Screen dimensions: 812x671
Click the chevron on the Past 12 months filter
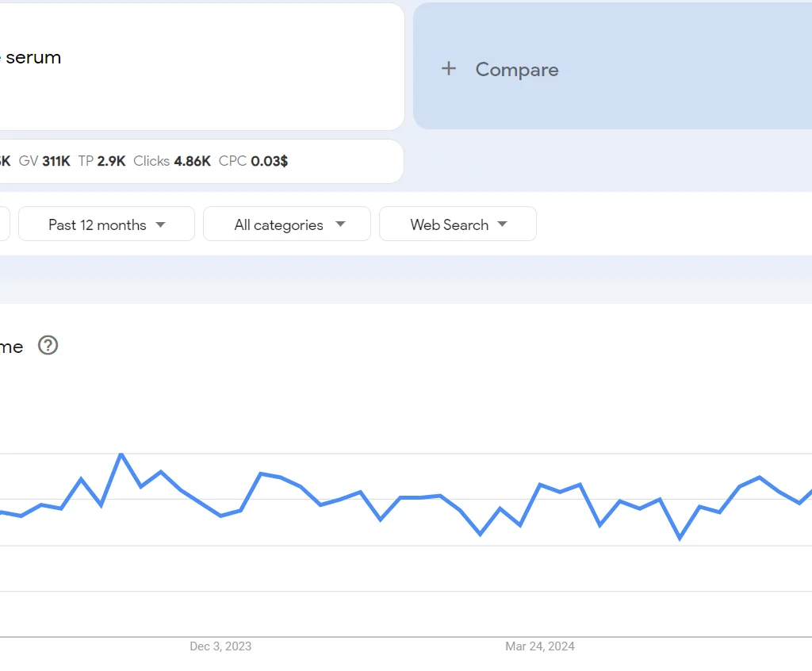pos(161,224)
